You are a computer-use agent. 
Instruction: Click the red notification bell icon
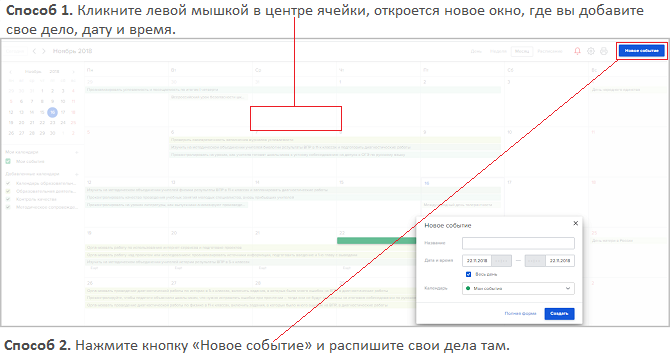point(577,51)
